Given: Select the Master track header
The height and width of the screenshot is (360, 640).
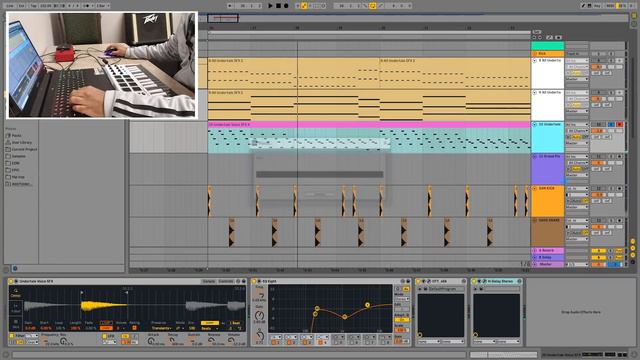Looking at the screenshot, I should 547,264.
